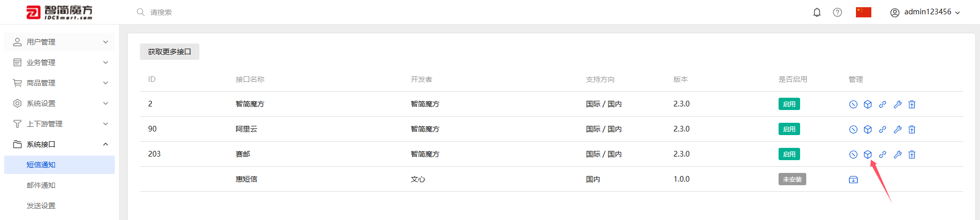
Task: Expand the 商品管理 sidebar menu
Action: [x=59, y=83]
